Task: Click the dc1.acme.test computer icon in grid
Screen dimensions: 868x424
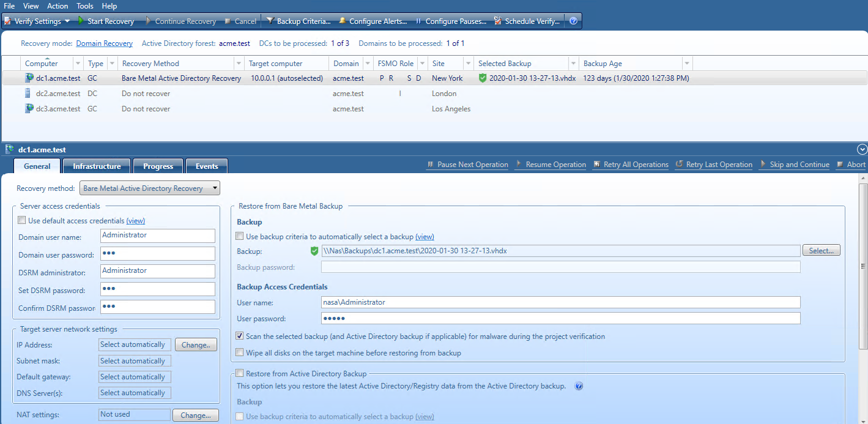Action: click(29, 78)
